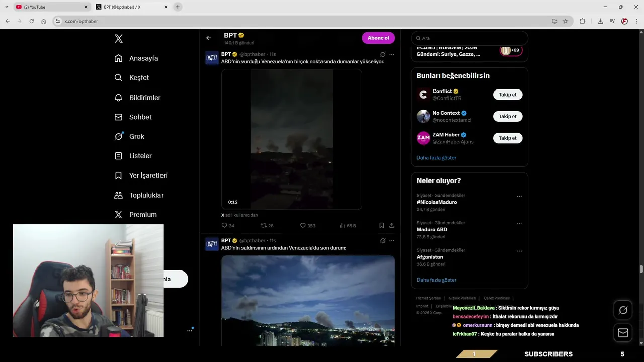Like the tweet with 353 likes

[308, 226]
